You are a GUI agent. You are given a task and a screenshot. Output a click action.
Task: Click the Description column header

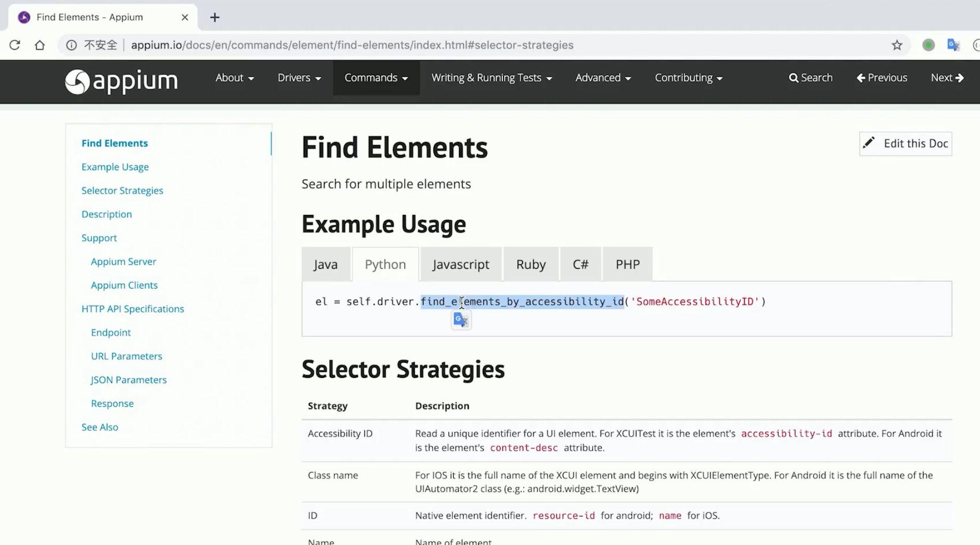click(442, 406)
